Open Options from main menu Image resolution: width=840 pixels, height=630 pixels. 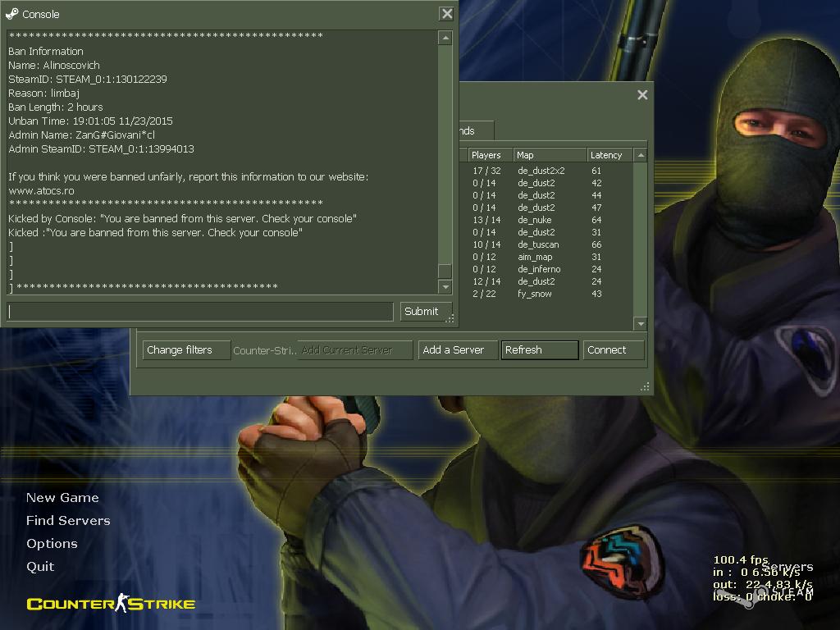coord(52,544)
